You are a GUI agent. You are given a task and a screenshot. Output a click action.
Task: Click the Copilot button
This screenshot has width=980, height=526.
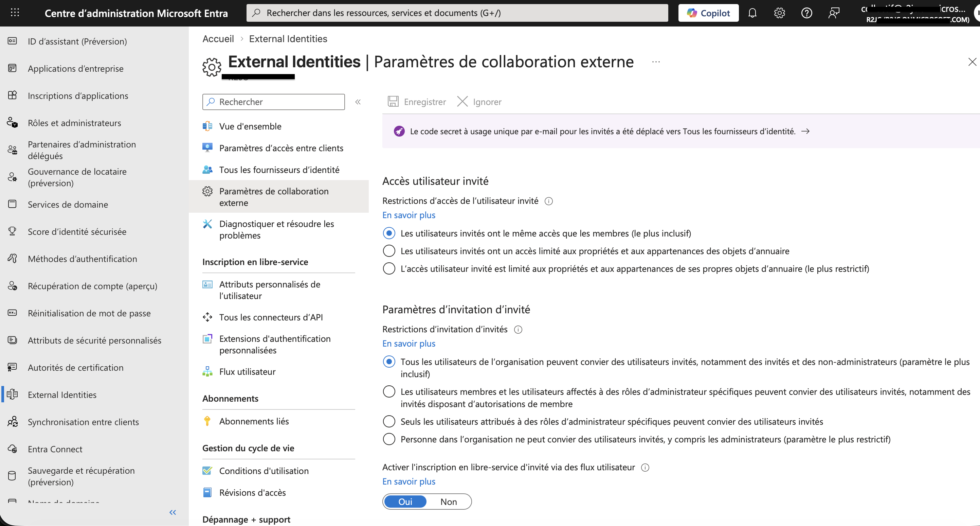click(x=708, y=13)
